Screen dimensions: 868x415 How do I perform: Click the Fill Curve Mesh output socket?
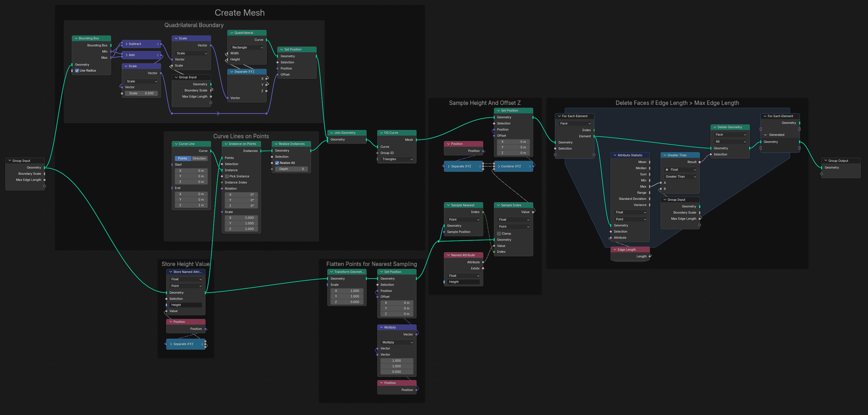point(416,140)
